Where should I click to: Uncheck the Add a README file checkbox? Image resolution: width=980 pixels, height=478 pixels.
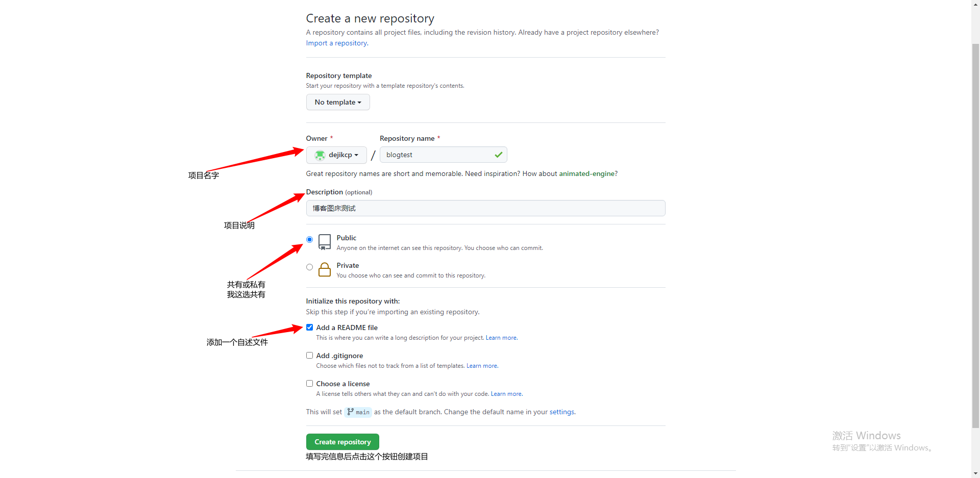point(309,328)
